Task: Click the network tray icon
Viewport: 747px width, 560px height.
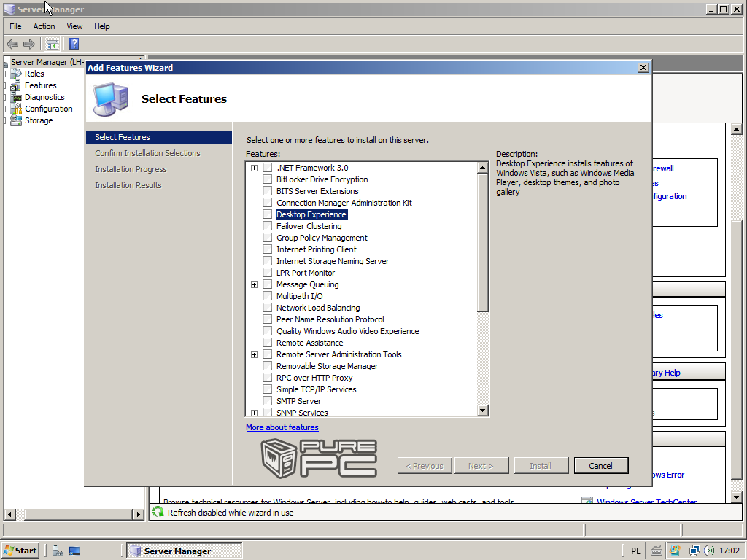Action: (694, 551)
